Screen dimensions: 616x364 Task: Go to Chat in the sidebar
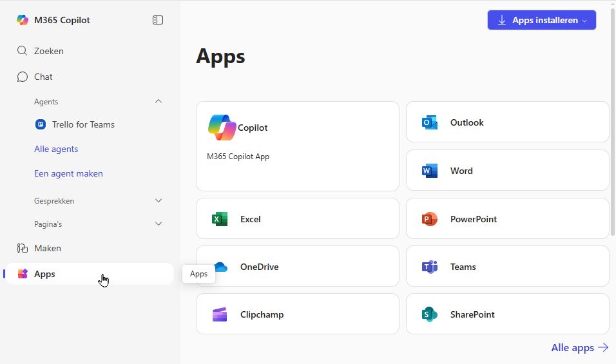43,77
